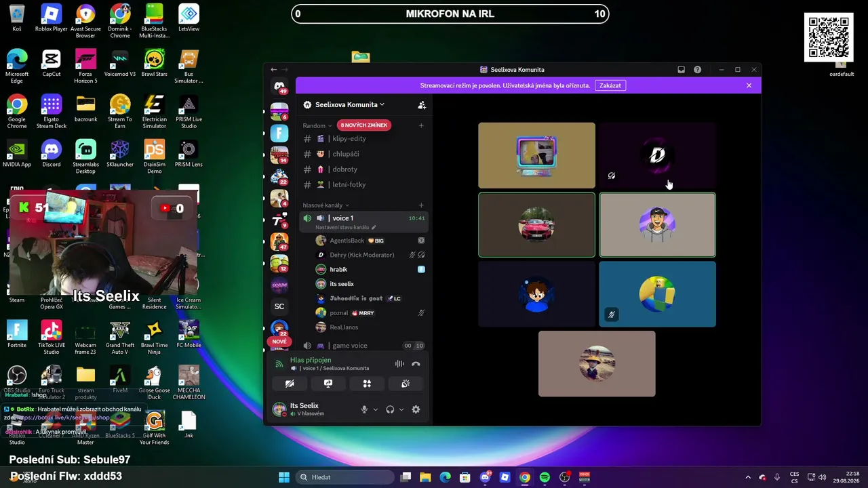868x488 pixels.
Task: Focus the Dehry D-logo video tile
Action: pos(657,155)
